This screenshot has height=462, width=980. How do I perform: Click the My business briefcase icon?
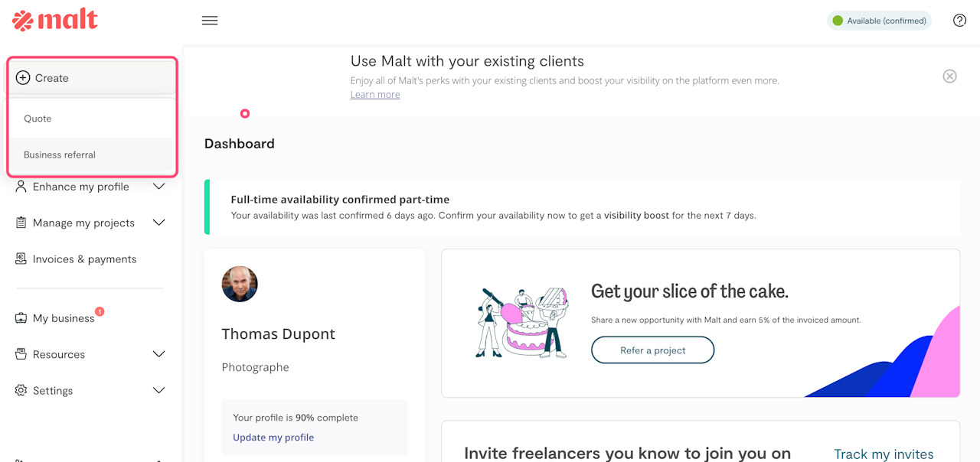click(21, 318)
